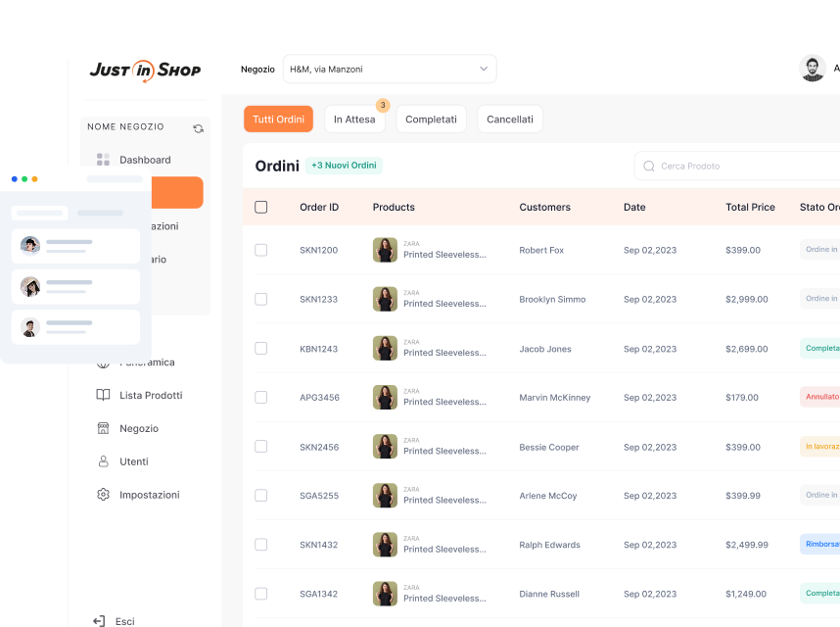Check the SGA1342 order checkbox

point(260,594)
